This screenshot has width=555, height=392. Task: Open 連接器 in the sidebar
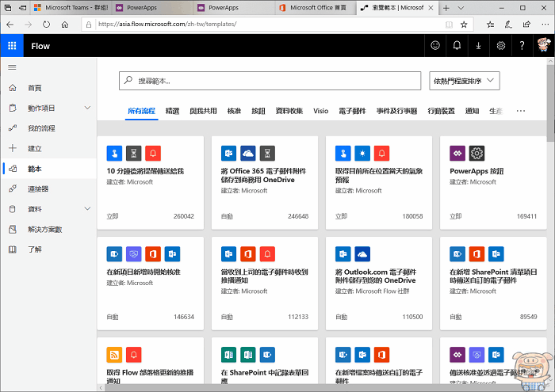(x=38, y=189)
